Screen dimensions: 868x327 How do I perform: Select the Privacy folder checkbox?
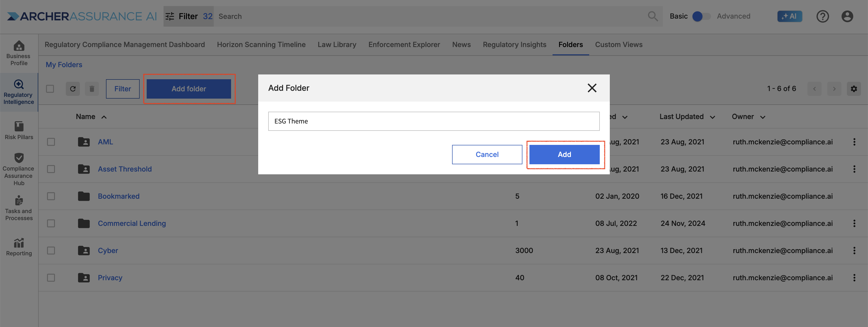[51, 278]
